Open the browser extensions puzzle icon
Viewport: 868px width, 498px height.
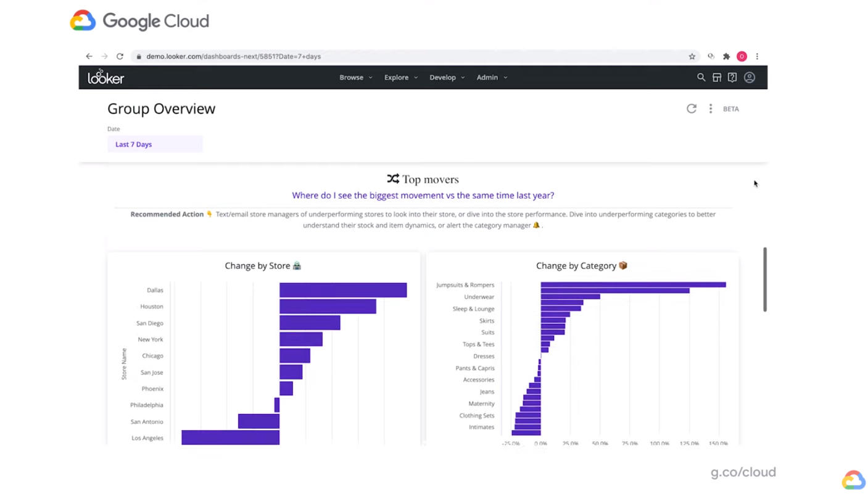pyautogui.click(x=726, y=56)
